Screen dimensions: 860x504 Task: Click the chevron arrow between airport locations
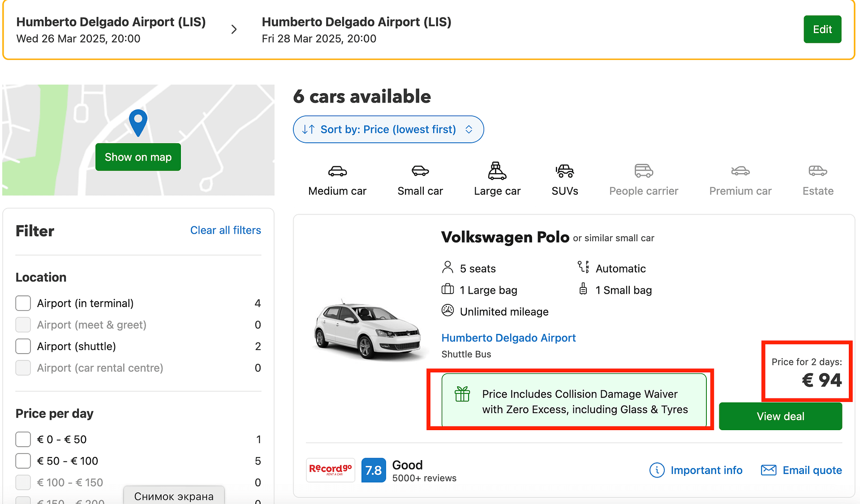234,30
